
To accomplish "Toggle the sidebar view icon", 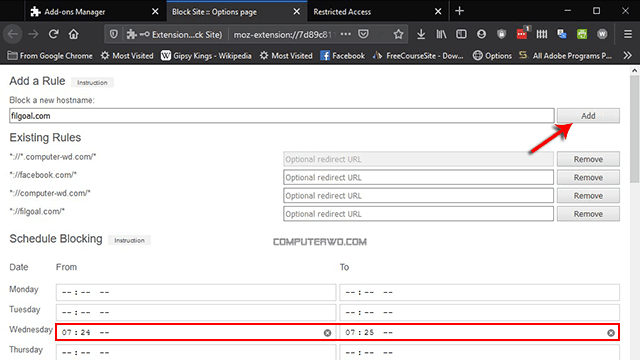I will pyautogui.click(x=461, y=34).
